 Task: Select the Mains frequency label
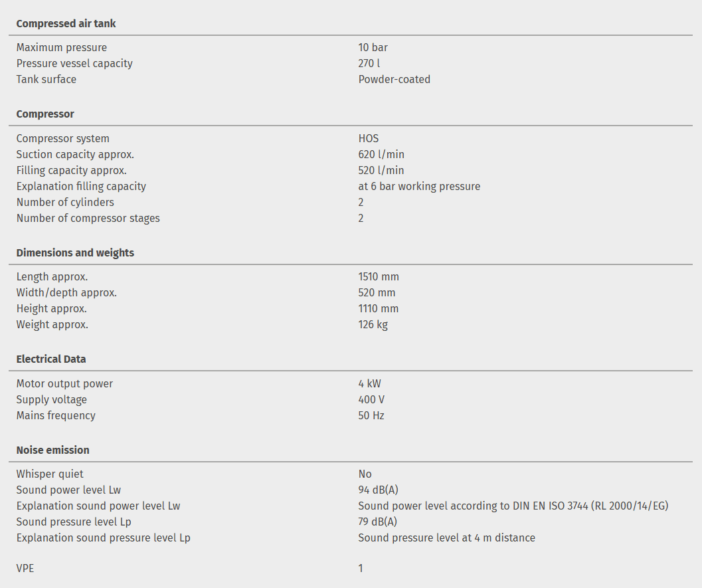[x=56, y=415]
